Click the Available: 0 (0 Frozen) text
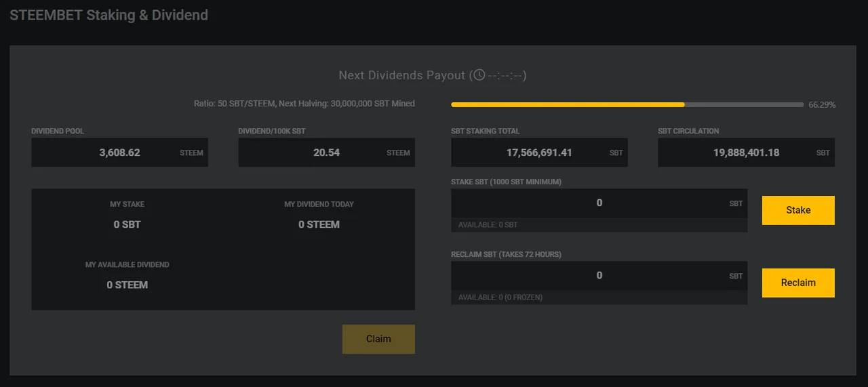The height and width of the screenshot is (387, 868). point(500,298)
